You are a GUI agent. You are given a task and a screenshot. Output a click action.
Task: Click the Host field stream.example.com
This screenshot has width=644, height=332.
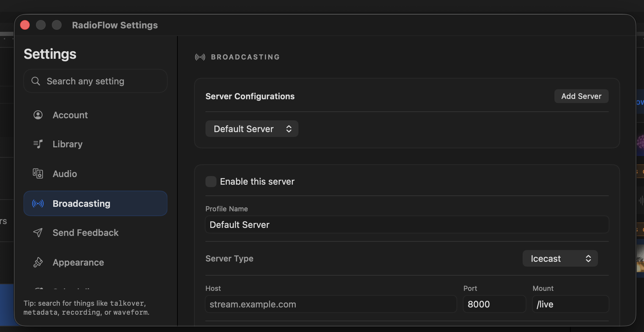point(331,304)
